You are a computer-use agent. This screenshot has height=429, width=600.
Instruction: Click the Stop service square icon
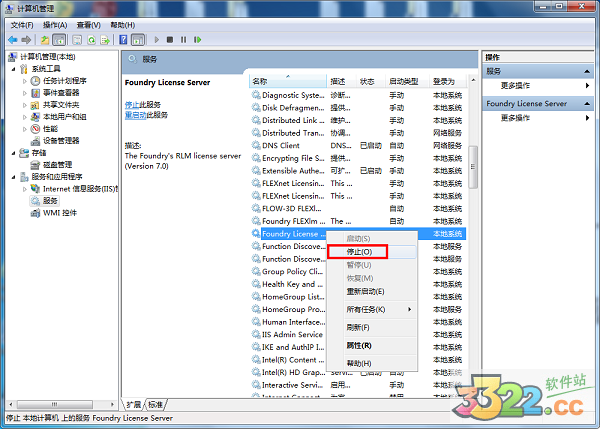(x=170, y=39)
